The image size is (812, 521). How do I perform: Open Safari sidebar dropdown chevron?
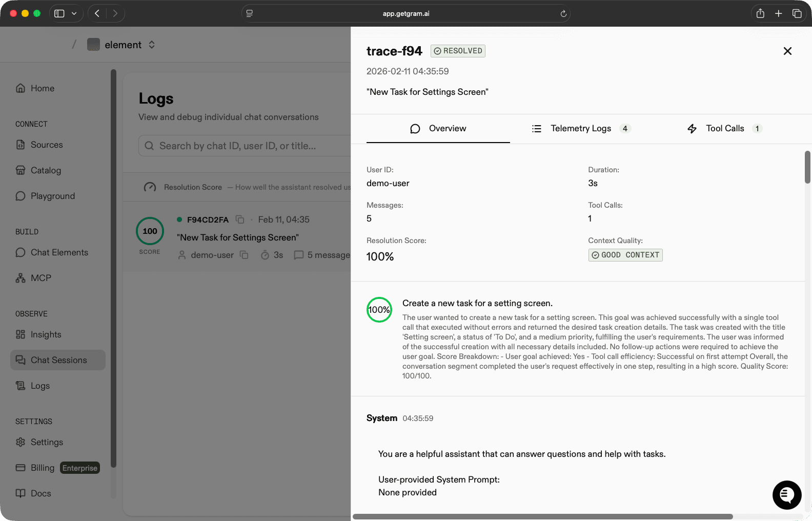[x=74, y=13]
